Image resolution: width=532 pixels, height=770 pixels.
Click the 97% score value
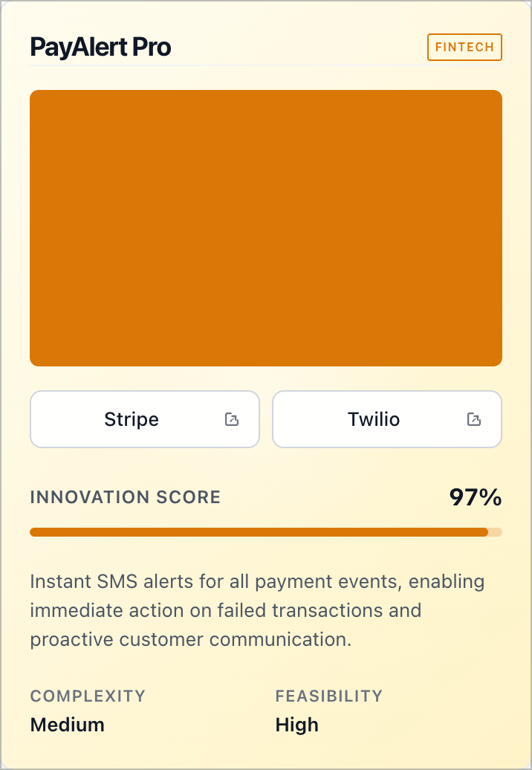click(476, 497)
